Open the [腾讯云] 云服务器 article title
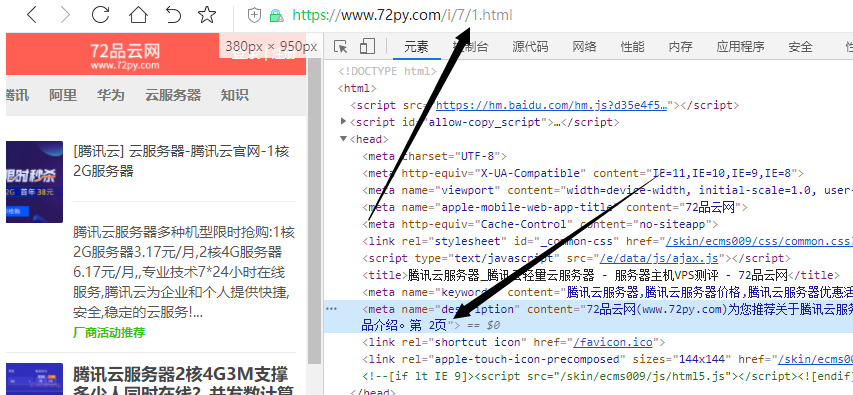 (x=181, y=162)
